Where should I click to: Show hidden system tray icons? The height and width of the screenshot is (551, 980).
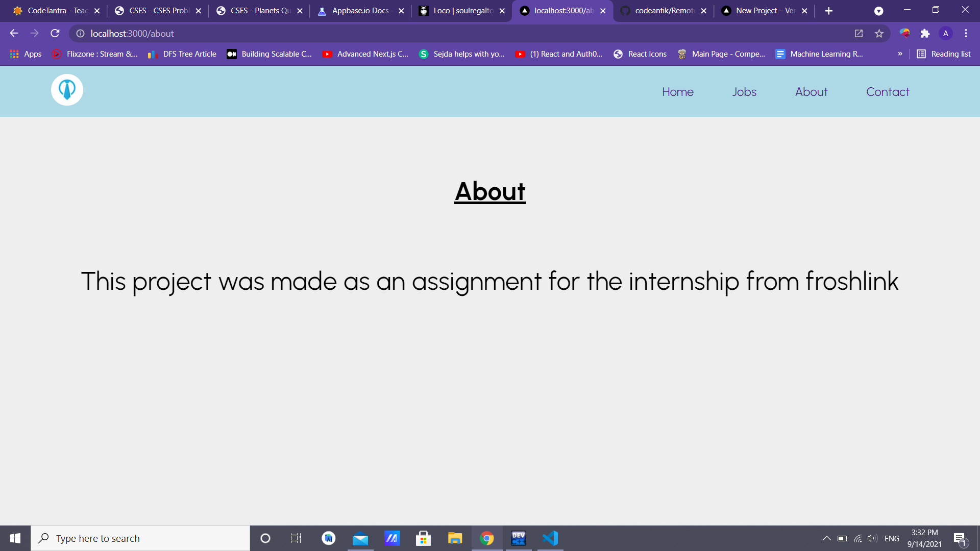(826, 538)
